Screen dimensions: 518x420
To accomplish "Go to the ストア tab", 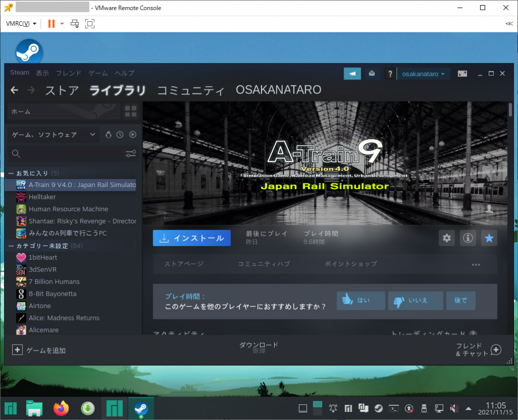I will click(62, 90).
